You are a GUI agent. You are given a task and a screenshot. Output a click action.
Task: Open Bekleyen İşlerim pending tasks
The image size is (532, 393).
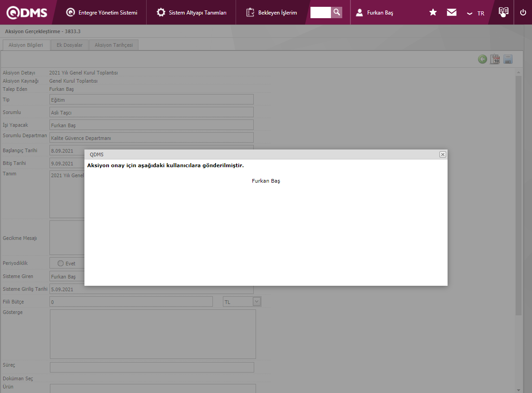(271, 13)
